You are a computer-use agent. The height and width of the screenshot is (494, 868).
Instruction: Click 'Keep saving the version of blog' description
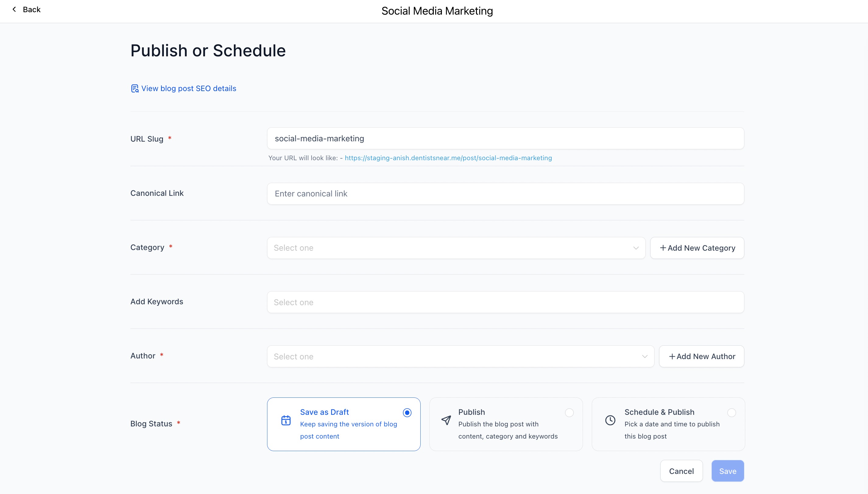pyautogui.click(x=348, y=424)
